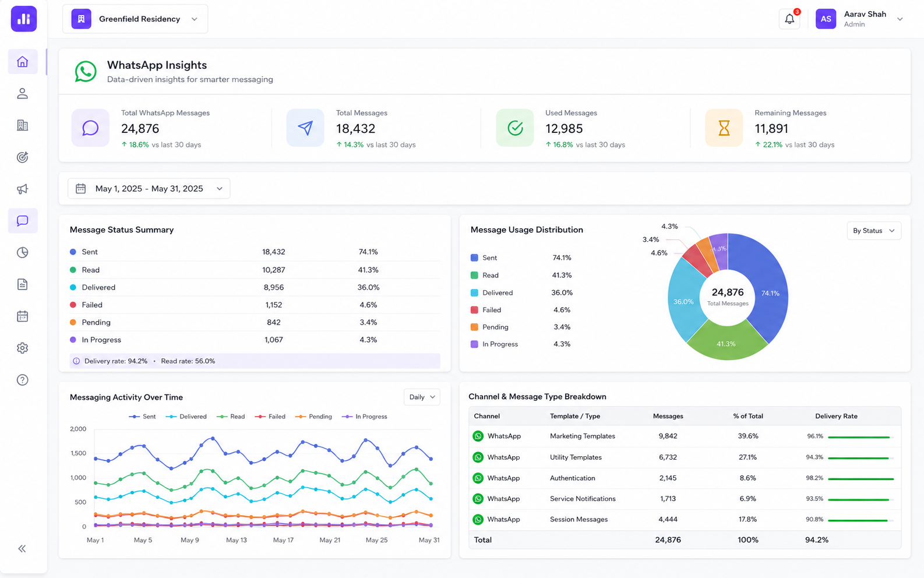Open the chat messages sidebar icon
This screenshot has width=924, height=578.
pos(23,221)
